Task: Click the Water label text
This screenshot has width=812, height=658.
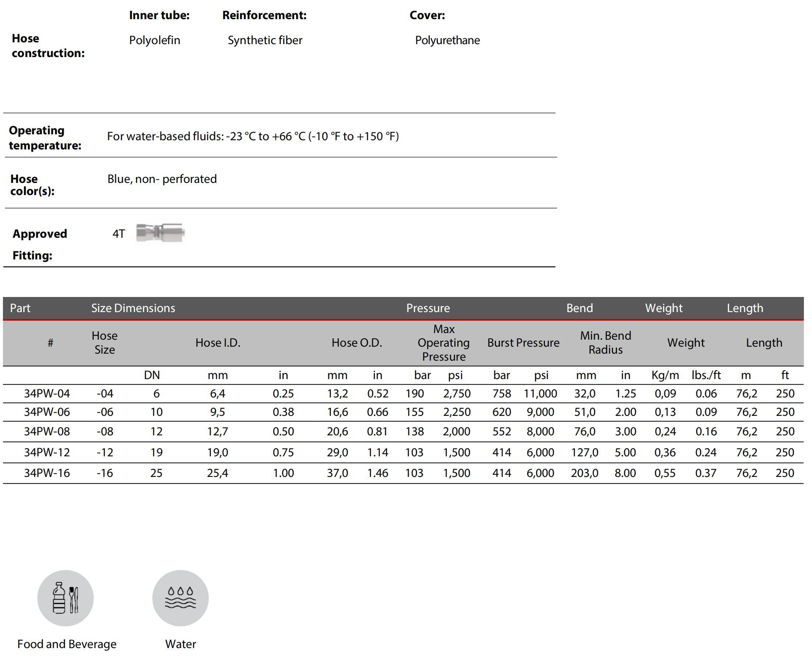Action: 180,644
